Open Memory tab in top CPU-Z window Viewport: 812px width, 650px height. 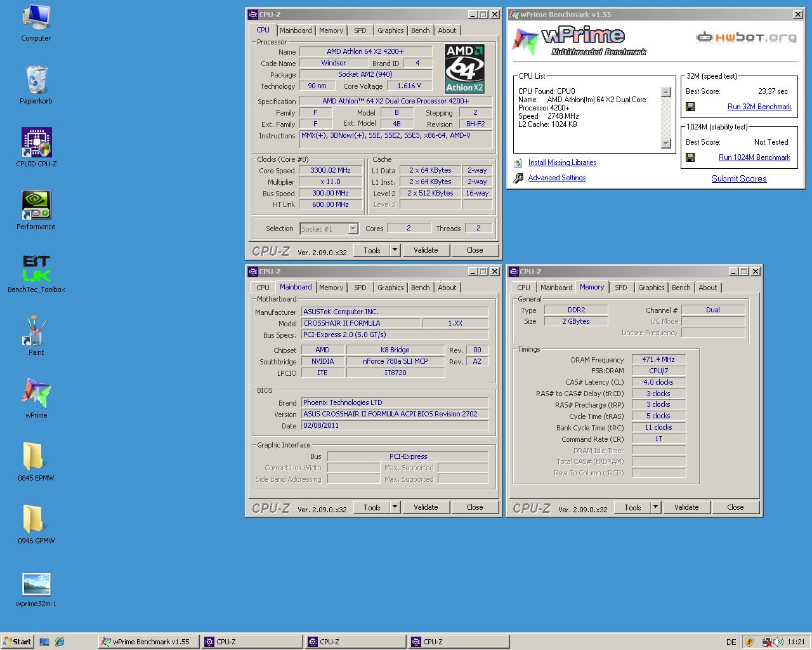click(x=331, y=30)
